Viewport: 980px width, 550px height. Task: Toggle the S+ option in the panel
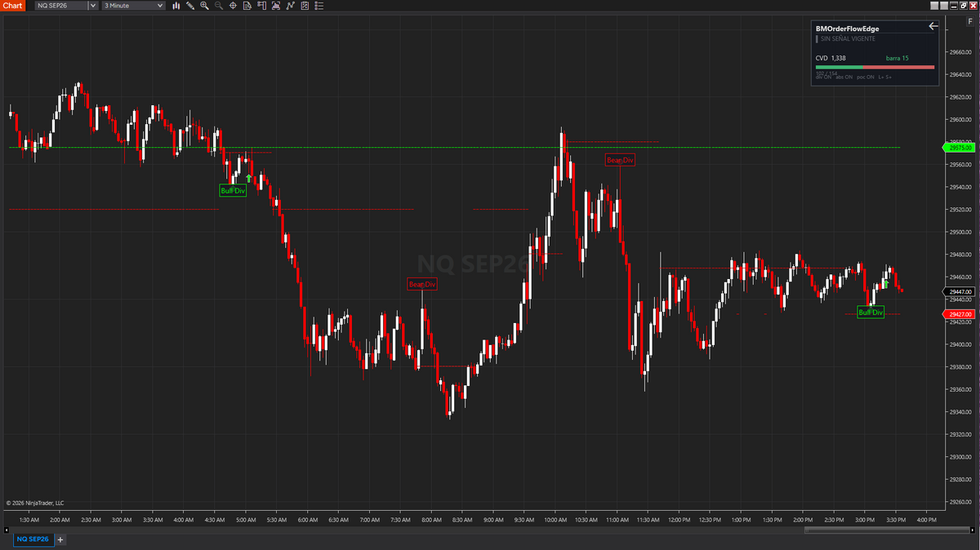click(x=889, y=78)
